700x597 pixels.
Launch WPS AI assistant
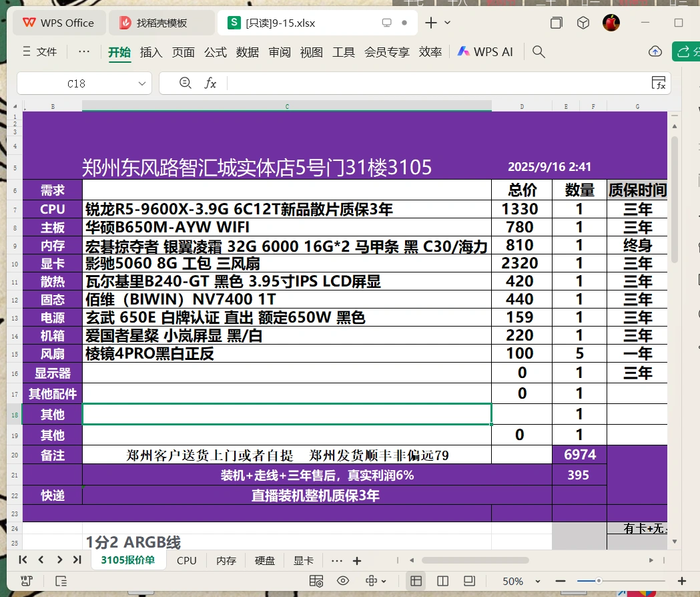[x=485, y=52]
